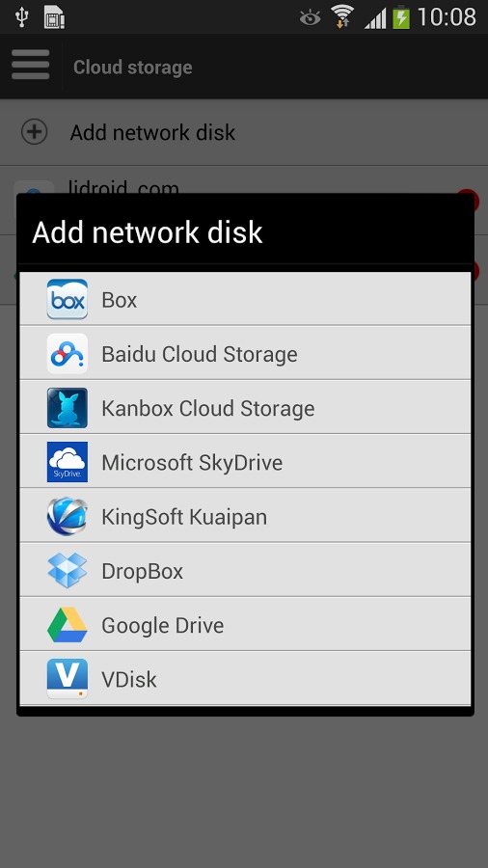Pick Microsoft SkyDrive text entry
The height and width of the screenshot is (868, 488).
(x=192, y=462)
